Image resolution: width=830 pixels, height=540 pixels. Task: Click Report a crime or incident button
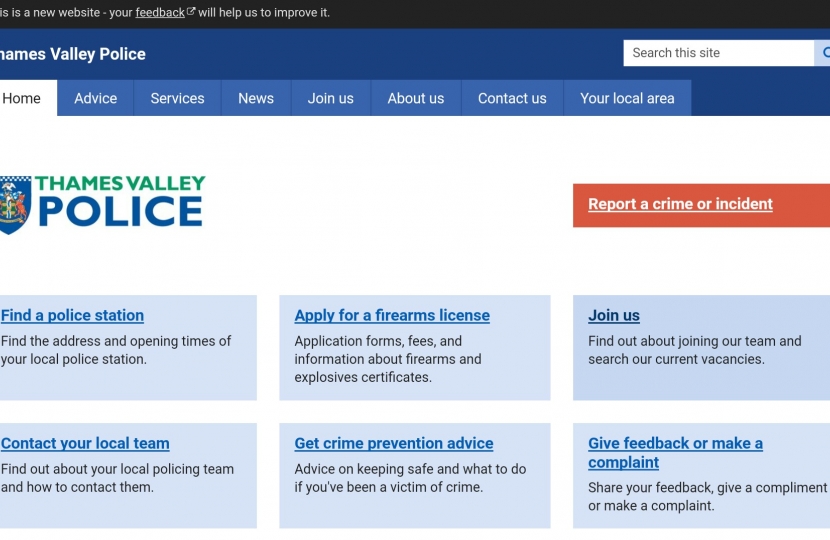[701, 205]
